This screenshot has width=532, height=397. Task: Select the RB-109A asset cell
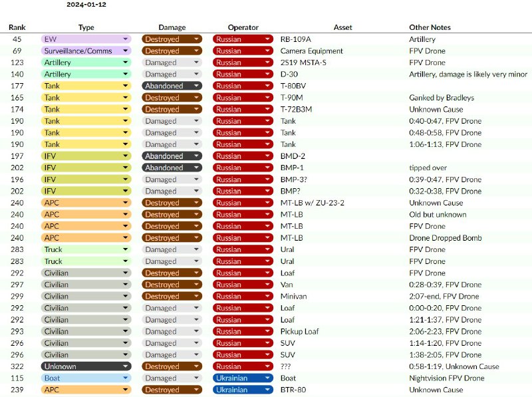click(295, 39)
